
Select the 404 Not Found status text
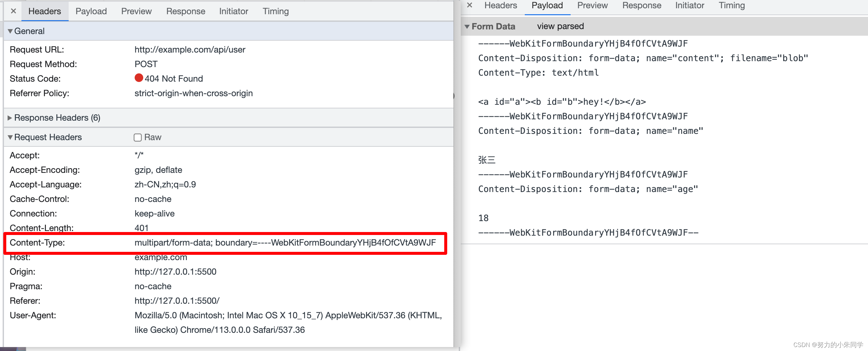[x=174, y=79]
